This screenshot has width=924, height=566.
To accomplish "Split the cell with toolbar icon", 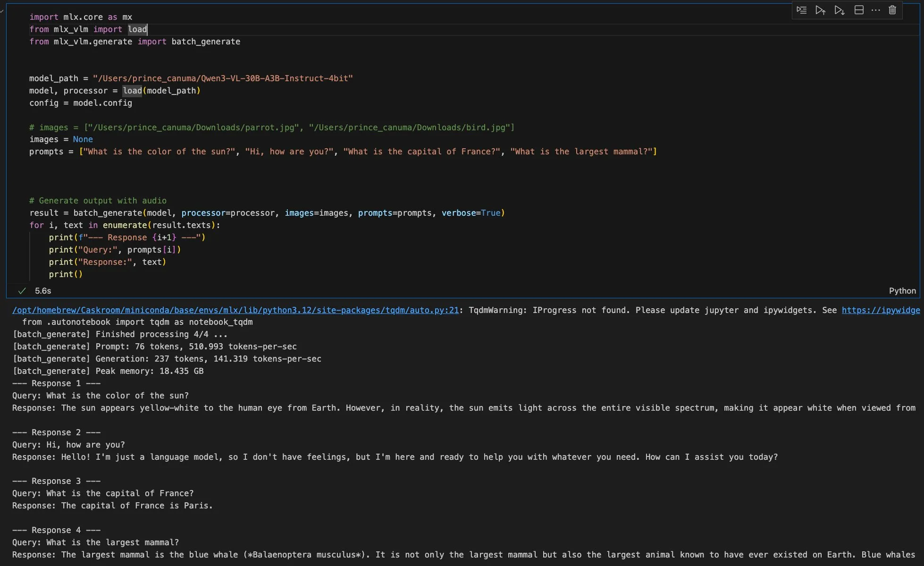I will coord(859,10).
